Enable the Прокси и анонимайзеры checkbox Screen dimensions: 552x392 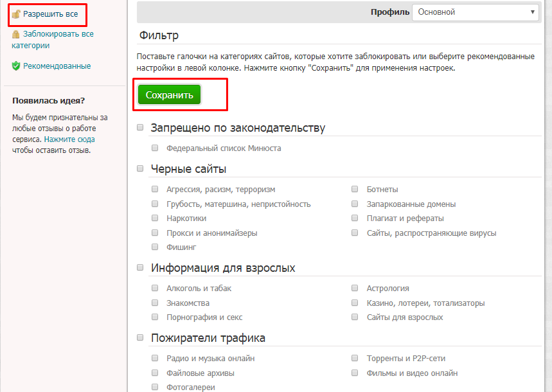[x=155, y=233]
